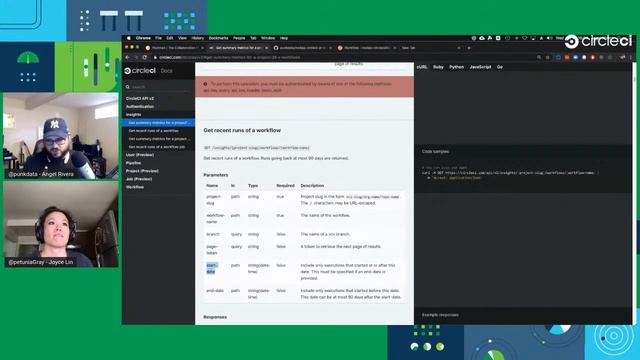The image size is (640, 360).
Task: Open the History menu
Action: coord(198,38)
